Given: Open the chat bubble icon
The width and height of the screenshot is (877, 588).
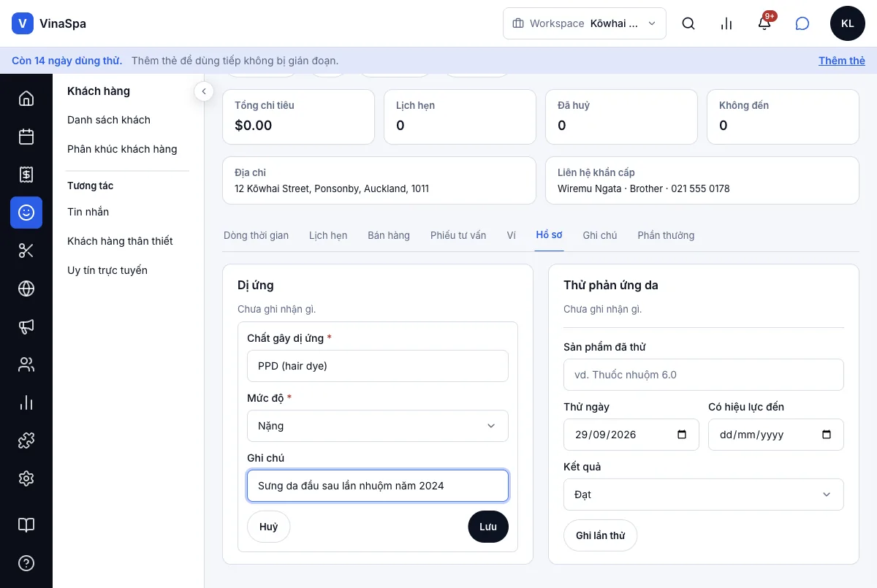Looking at the screenshot, I should coord(802,23).
